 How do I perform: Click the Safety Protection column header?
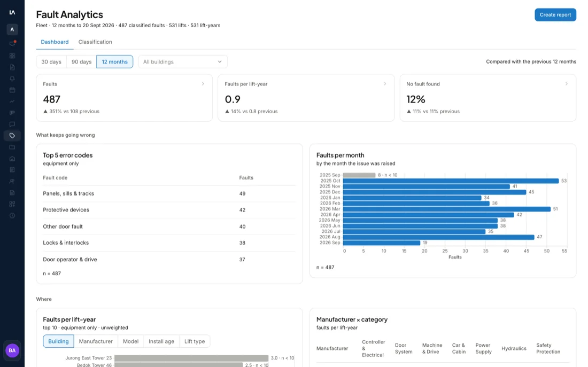(x=548, y=348)
